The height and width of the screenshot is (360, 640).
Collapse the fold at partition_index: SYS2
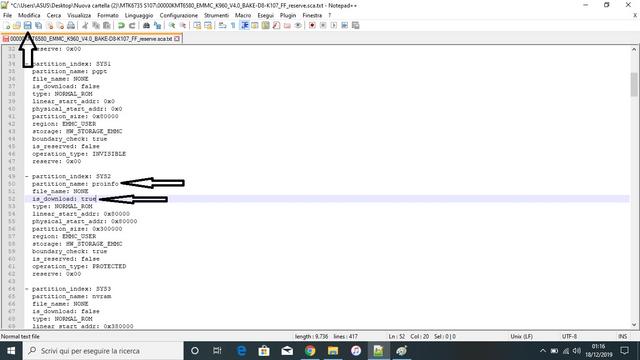(27, 176)
